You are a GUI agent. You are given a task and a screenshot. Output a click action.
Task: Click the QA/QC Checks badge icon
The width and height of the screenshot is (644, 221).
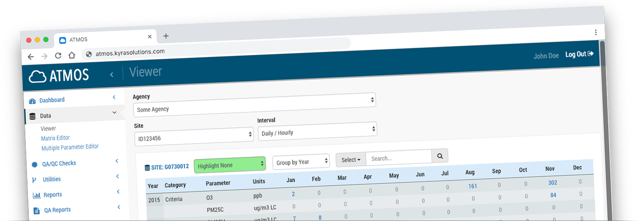point(35,165)
